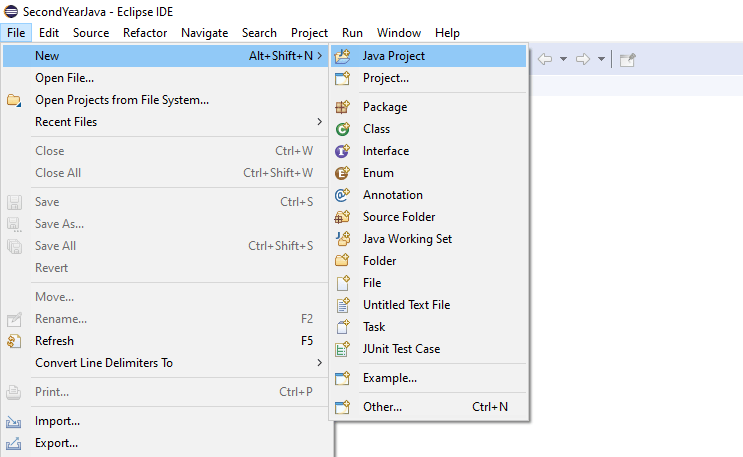Click the Package icon in the New submenu
This screenshot has width=743, height=457.
pos(343,107)
